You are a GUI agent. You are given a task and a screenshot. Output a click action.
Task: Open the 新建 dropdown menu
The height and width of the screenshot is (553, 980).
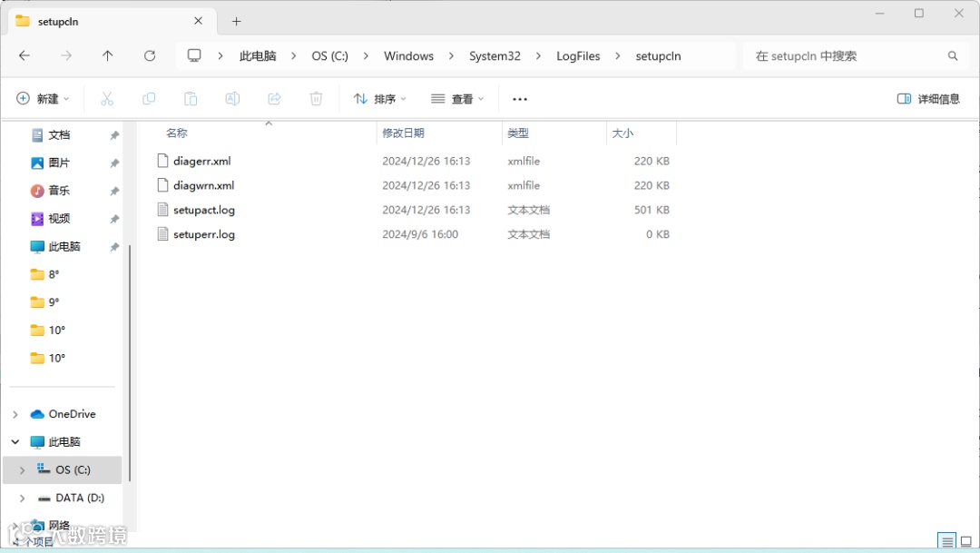43,99
